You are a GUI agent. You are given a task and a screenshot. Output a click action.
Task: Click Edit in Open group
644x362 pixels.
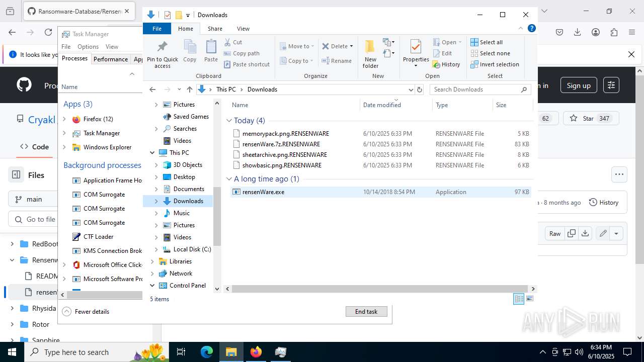[x=442, y=53]
